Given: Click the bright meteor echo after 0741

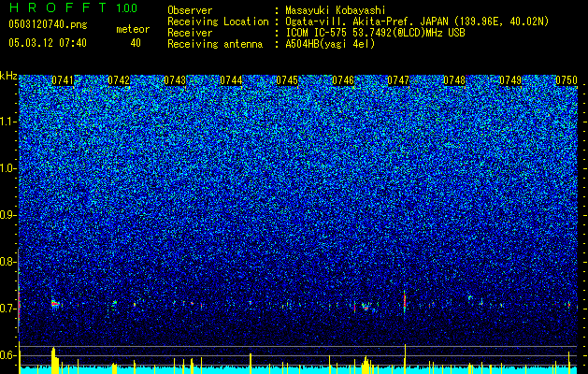Looking at the screenshot, I should [55, 304].
